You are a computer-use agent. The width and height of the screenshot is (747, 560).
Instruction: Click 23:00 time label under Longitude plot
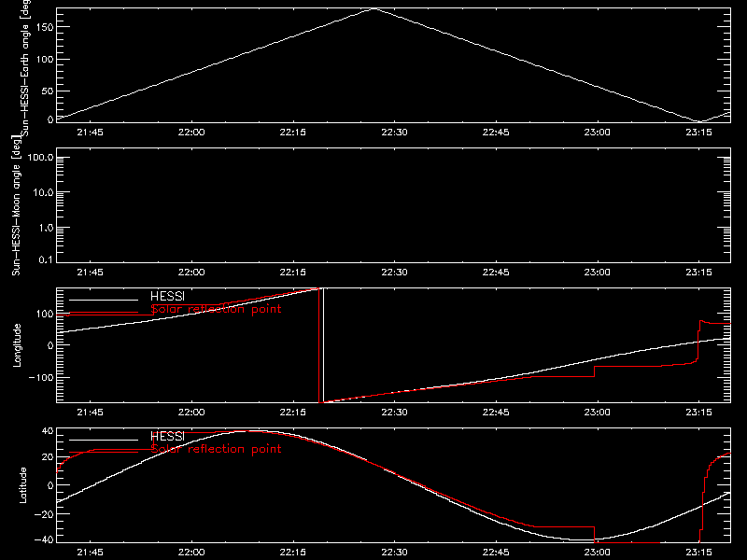pos(598,413)
